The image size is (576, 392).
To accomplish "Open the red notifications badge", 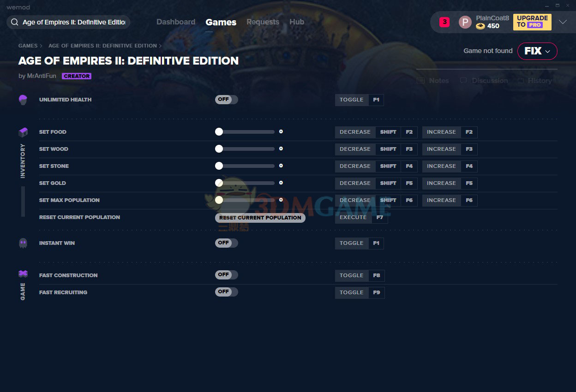I will click(x=444, y=22).
